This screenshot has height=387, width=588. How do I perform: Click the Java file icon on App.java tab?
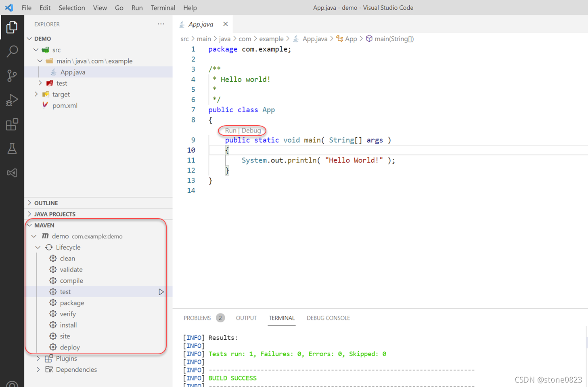click(x=182, y=24)
